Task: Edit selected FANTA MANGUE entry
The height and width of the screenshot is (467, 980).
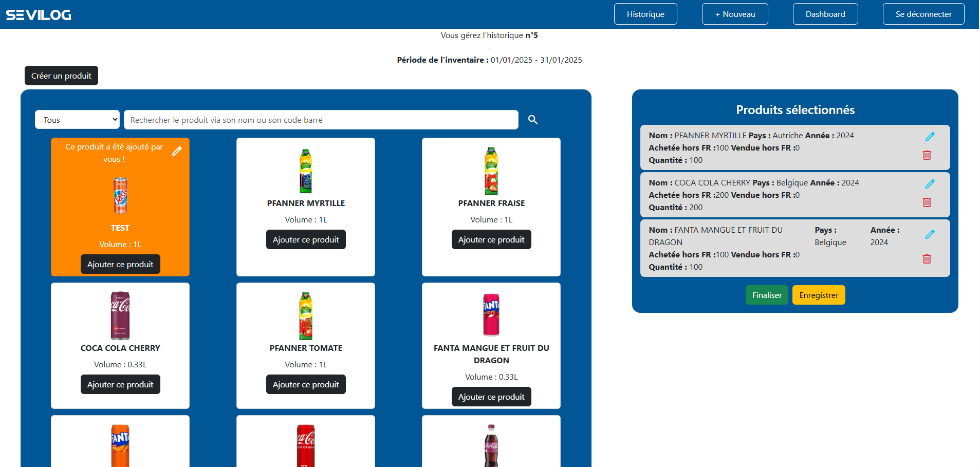Action: point(930,234)
